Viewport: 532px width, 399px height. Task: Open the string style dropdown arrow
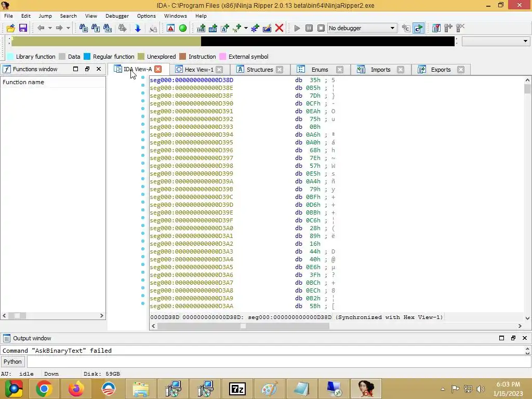point(246,28)
